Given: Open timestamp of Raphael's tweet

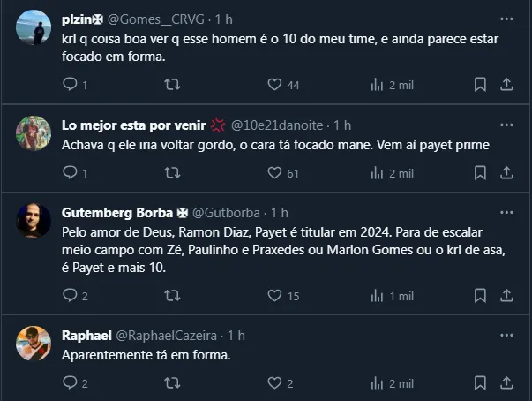Looking at the screenshot, I should coord(236,336).
